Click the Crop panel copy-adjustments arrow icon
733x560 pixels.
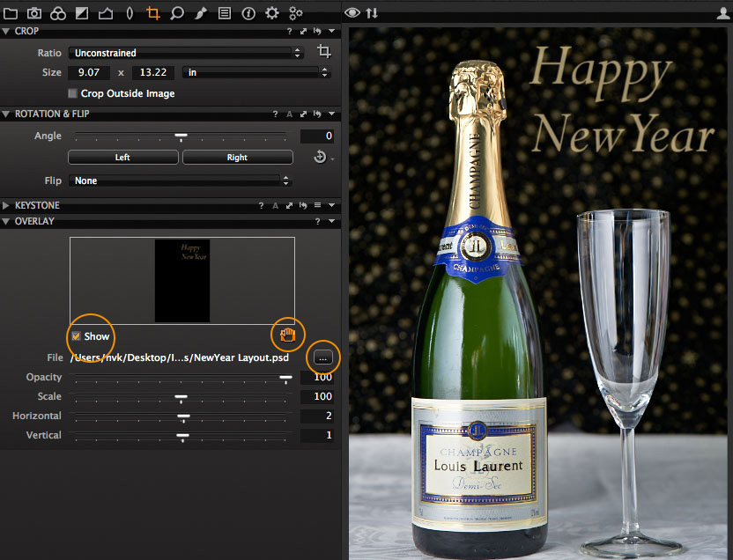tap(303, 32)
